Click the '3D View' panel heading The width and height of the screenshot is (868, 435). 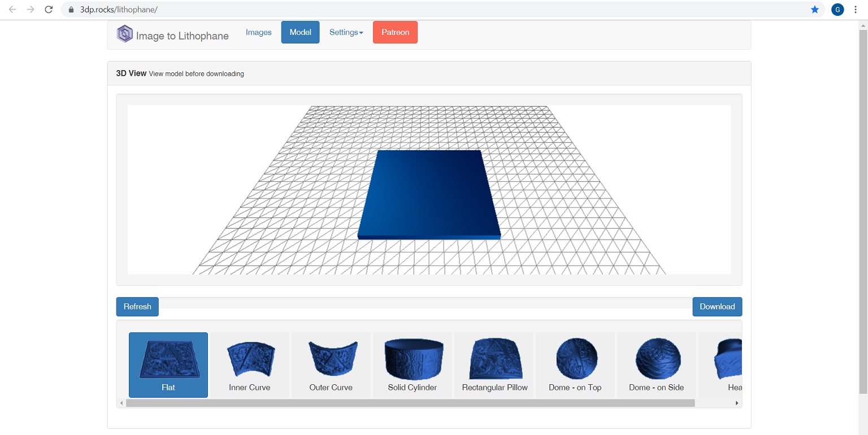131,73
